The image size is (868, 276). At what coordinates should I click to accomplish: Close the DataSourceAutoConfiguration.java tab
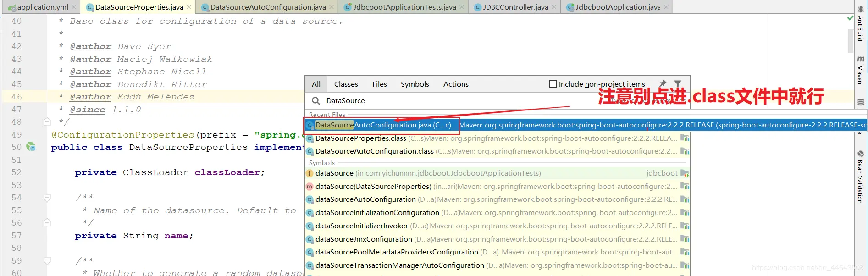tap(332, 7)
